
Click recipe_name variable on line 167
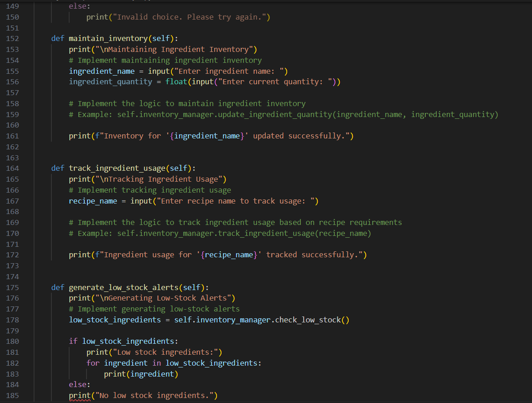tap(93, 201)
